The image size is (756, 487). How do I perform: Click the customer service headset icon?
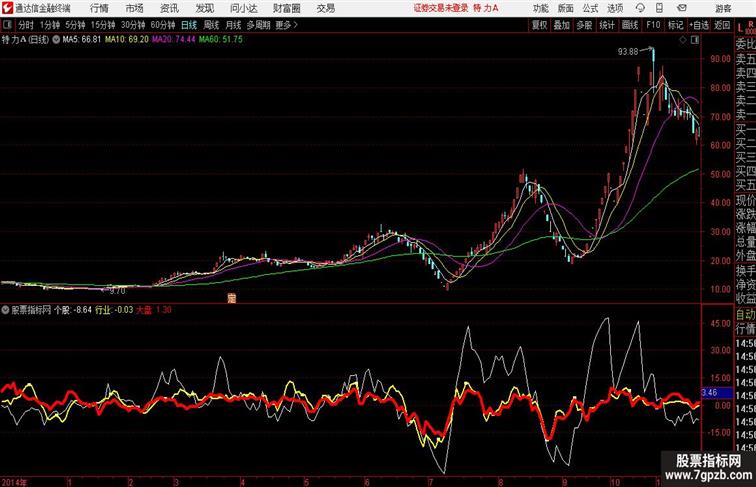[x=640, y=8]
